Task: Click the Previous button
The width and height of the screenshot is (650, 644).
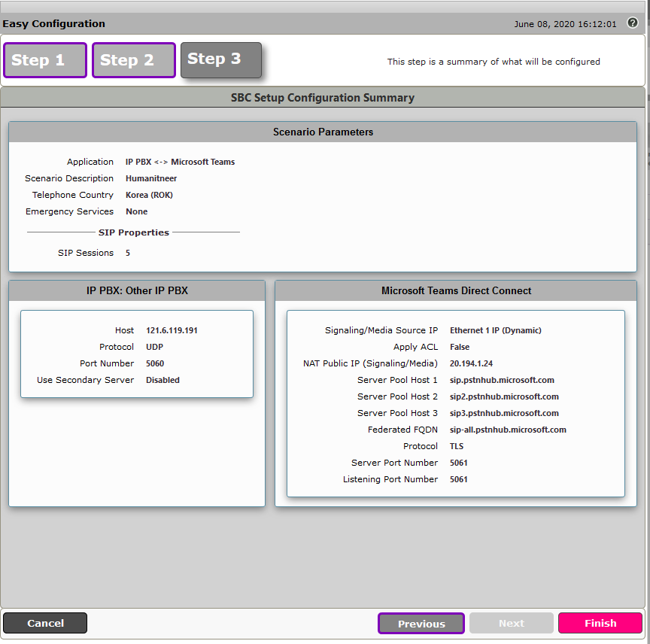Action: click(x=421, y=623)
